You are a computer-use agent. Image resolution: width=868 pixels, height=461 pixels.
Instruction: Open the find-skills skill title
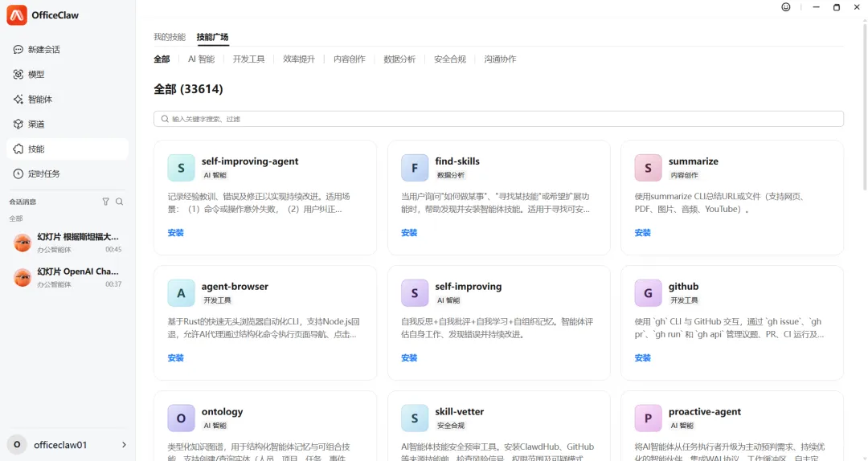point(457,161)
